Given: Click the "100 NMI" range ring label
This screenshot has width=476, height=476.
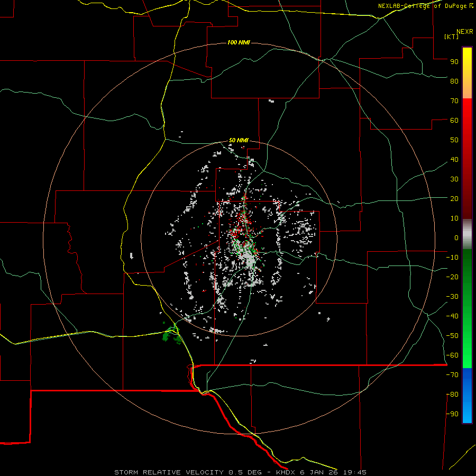Looking at the screenshot, I should click(x=239, y=42).
